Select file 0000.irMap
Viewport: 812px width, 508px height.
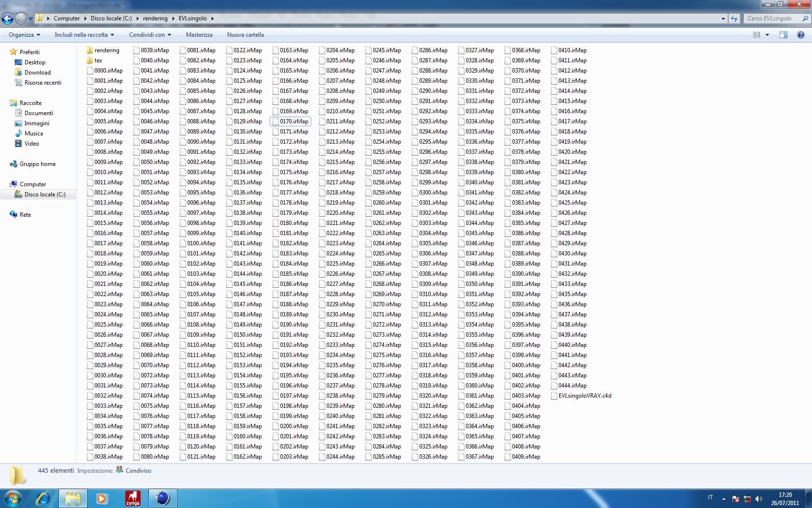click(x=105, y=71)
